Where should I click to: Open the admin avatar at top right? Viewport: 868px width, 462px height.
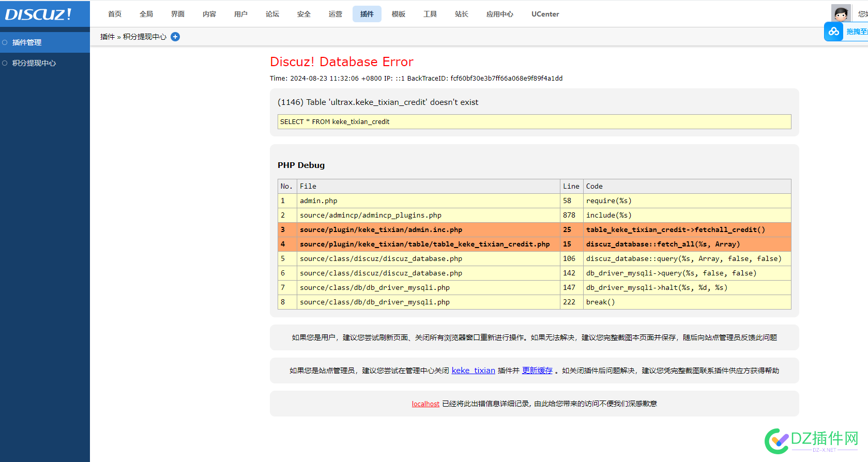[x=841, y=13]
